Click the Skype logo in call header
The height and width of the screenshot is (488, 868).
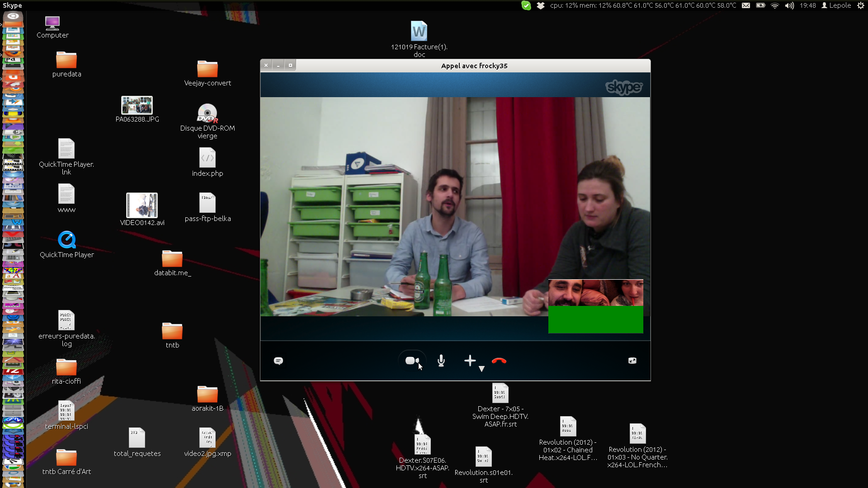point(623,87)
